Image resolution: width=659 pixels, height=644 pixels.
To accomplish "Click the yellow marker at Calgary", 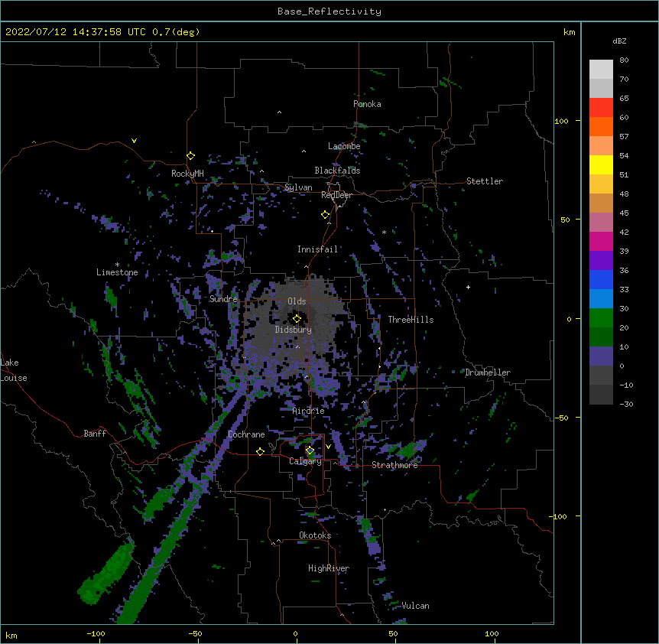I will click(310, 450).
